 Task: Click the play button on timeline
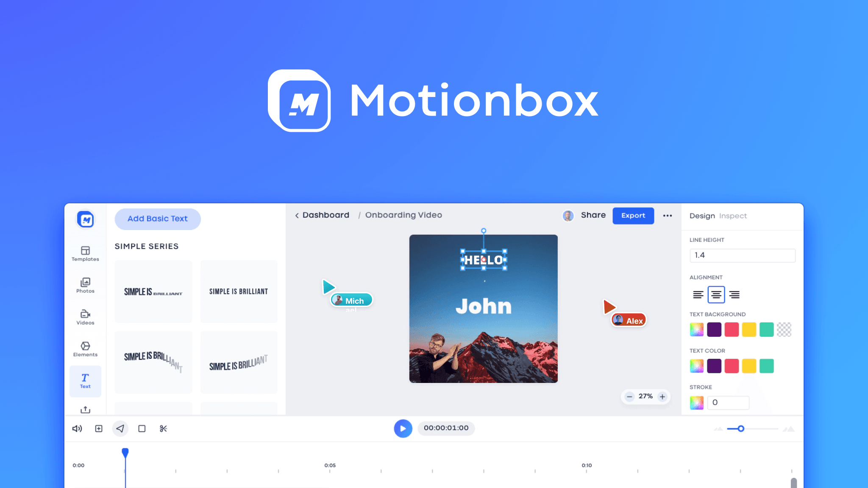click(x=402, y=428)
